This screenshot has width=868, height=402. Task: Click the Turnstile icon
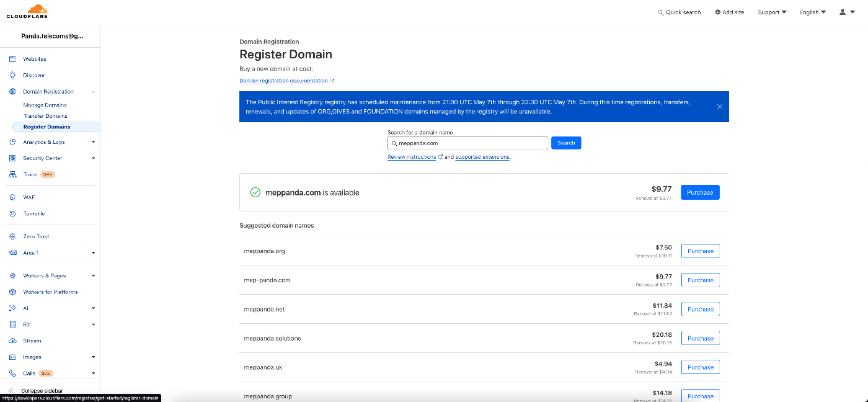[x=12, y=213]
